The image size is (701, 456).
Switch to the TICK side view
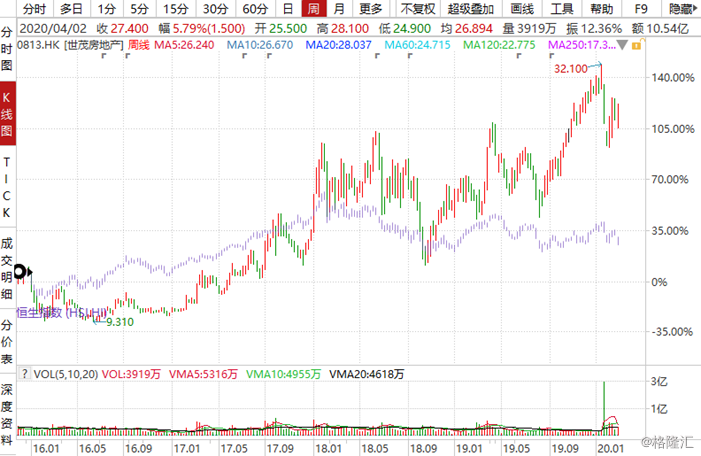pyautogui.click(x=7, y=188)
